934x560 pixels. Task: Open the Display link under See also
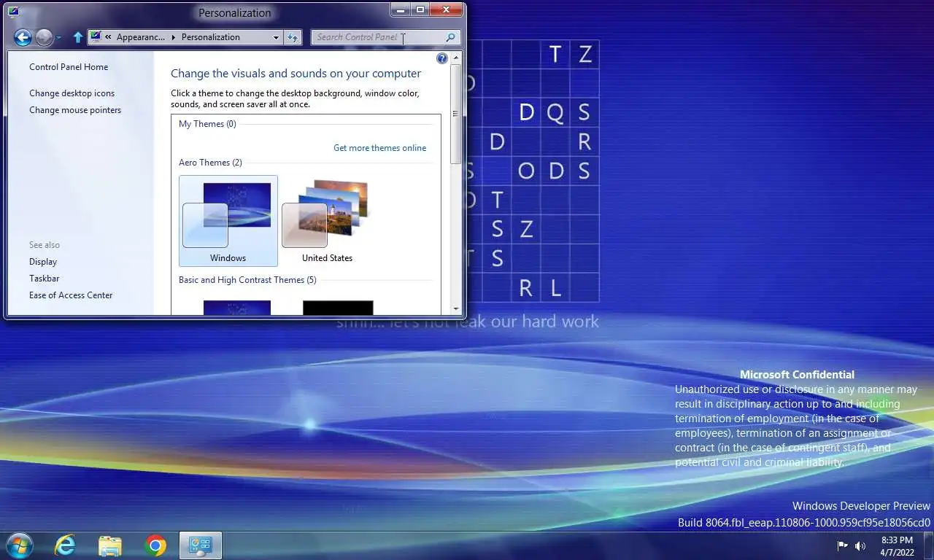click(x=43, y=262)
